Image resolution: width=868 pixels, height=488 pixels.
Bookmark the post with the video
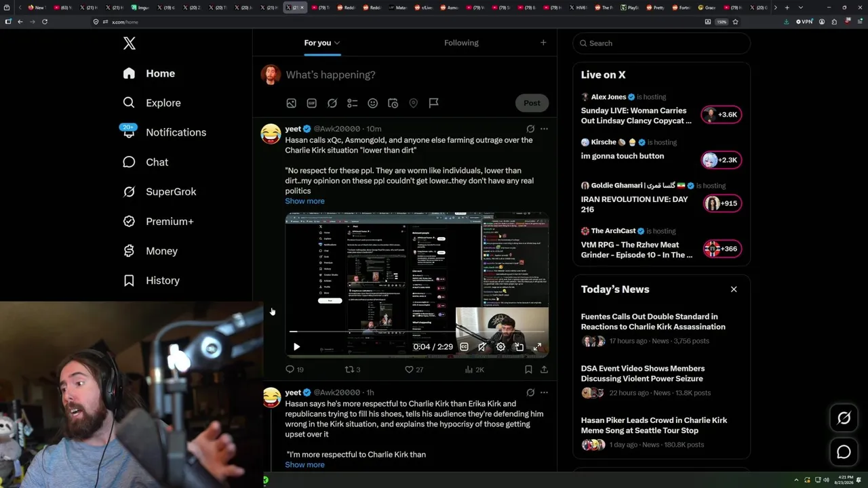528,369
